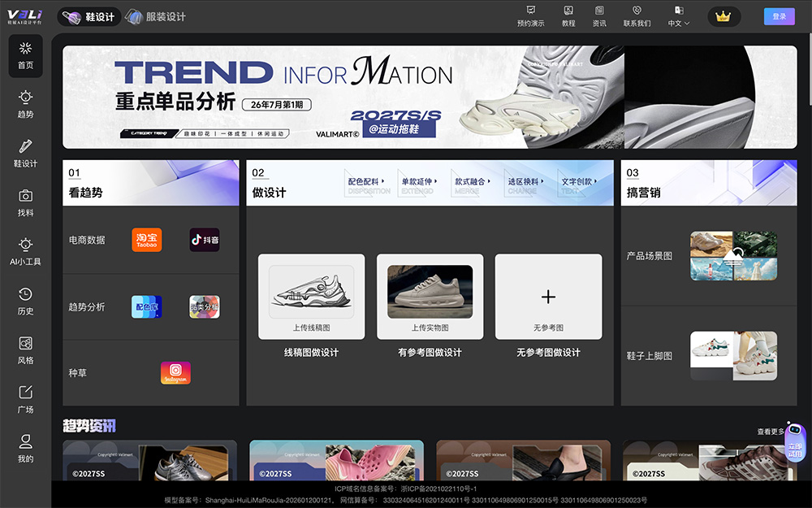Viewport: 812px width, 508px height.
Task: Click the 产品场景图 label
Action: click(650, 256)
